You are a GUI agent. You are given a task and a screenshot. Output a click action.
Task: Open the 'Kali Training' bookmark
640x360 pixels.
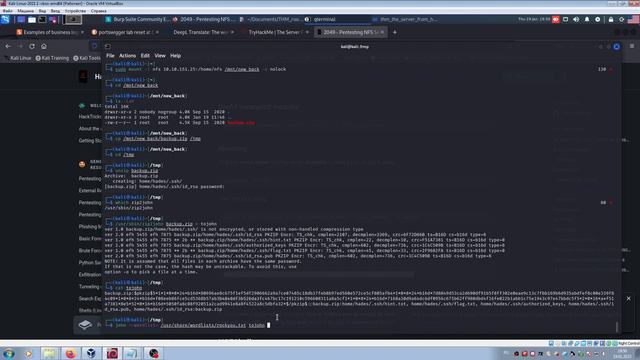coord(52,58)
